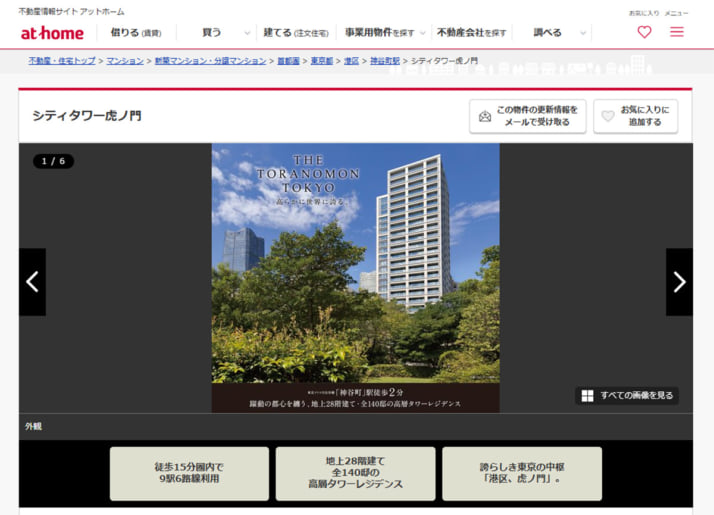This screenshot has height=515, width=714.
Task: Click the mail envelope icon for update notifications
Action: [485, 116]
